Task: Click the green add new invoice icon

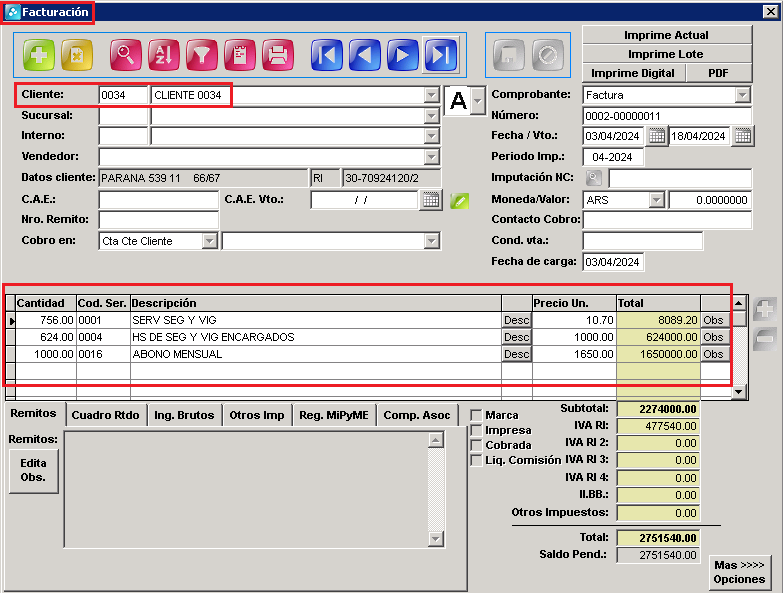Action: point(38,54)
